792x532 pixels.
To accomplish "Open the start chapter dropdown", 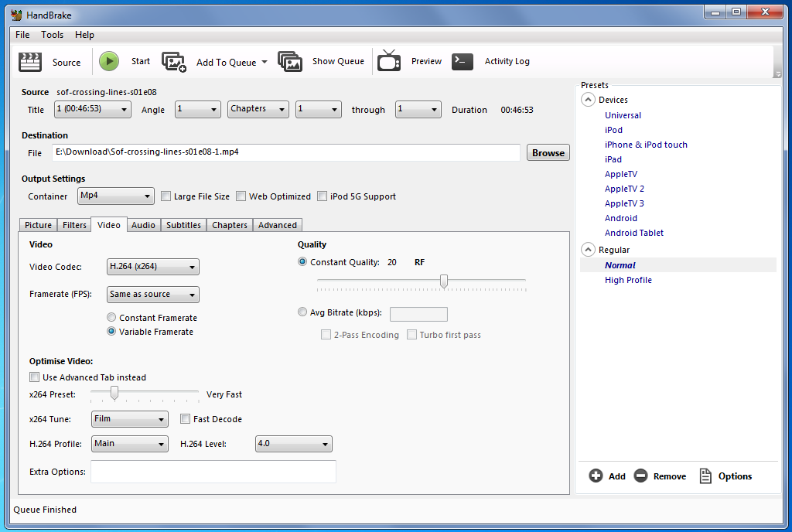I will pyautogui.click(x=318, y=109).
